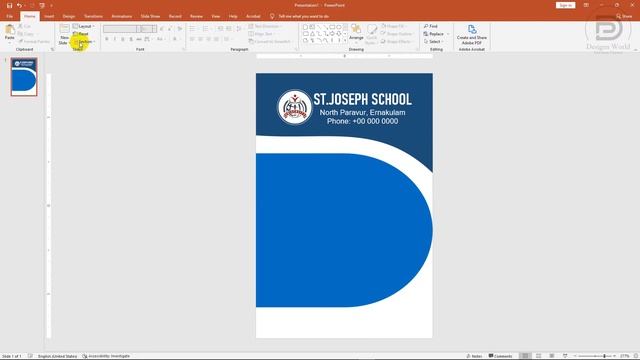Share the presentation
Image resolution: width=640 pixels, height=360 pixels.
pos(624,16)
